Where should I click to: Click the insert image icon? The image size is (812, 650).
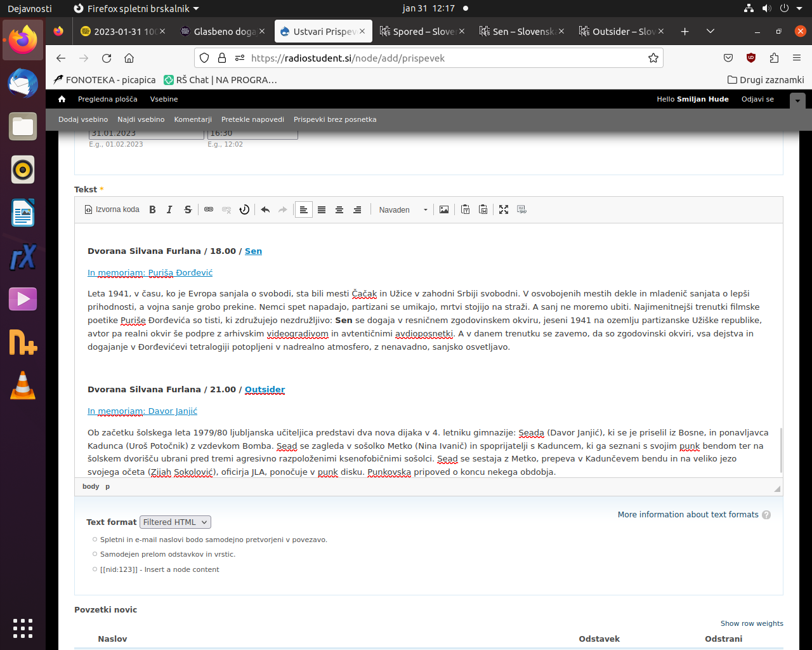(x=444, y=209)
